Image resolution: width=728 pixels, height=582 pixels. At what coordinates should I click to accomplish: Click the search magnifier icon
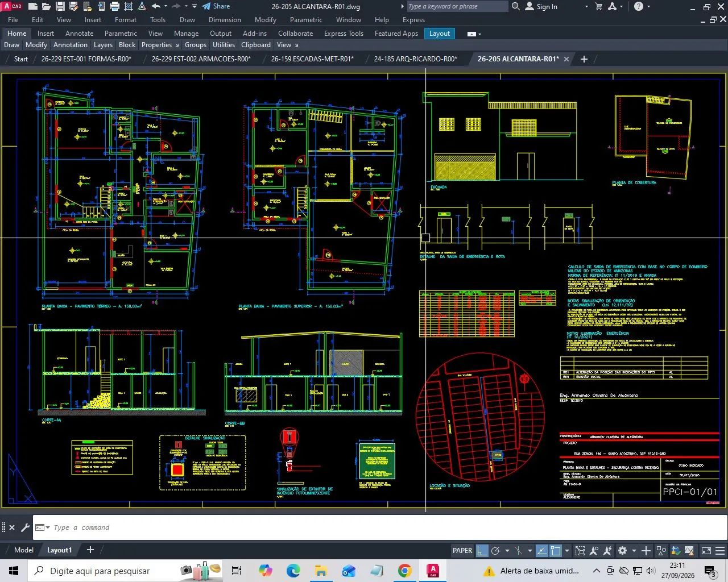tap(516, 7)
